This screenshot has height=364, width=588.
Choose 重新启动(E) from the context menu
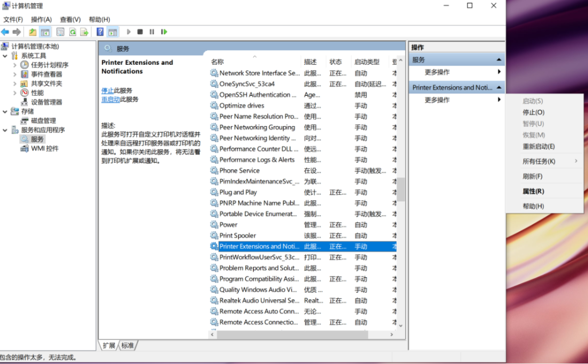coord(539,146)
